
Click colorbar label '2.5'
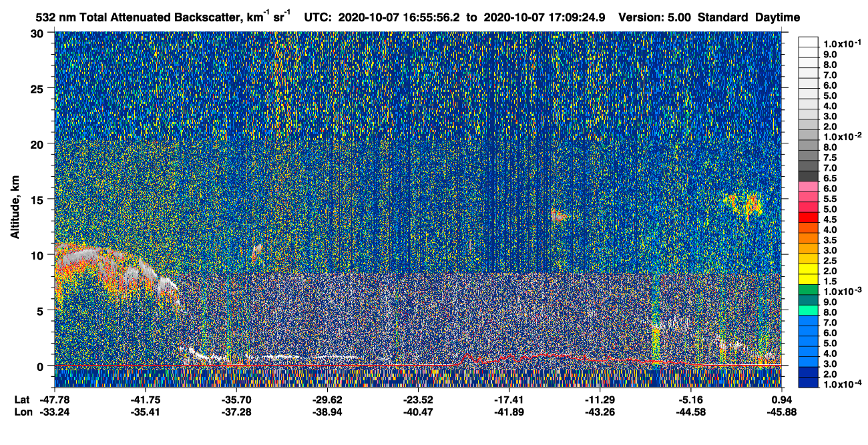pos(830,261)
